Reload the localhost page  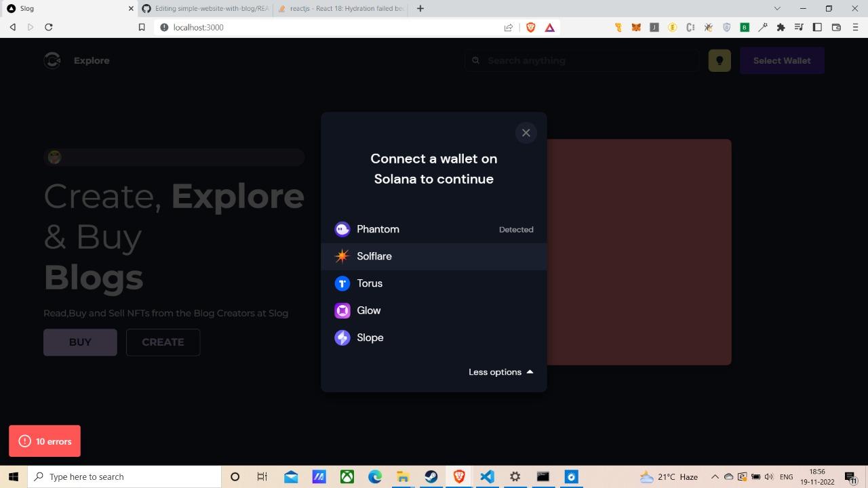48,27
